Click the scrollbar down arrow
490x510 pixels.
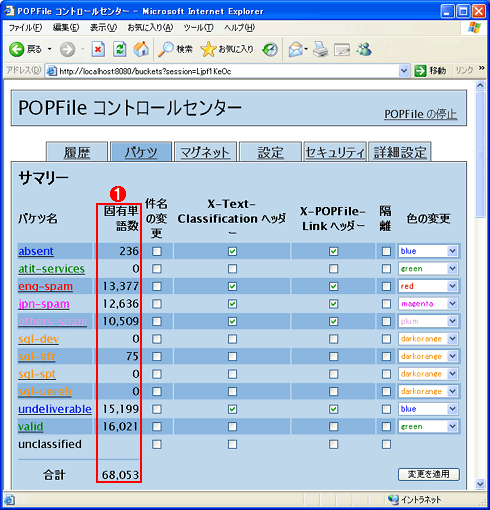[x=480, y=484]
